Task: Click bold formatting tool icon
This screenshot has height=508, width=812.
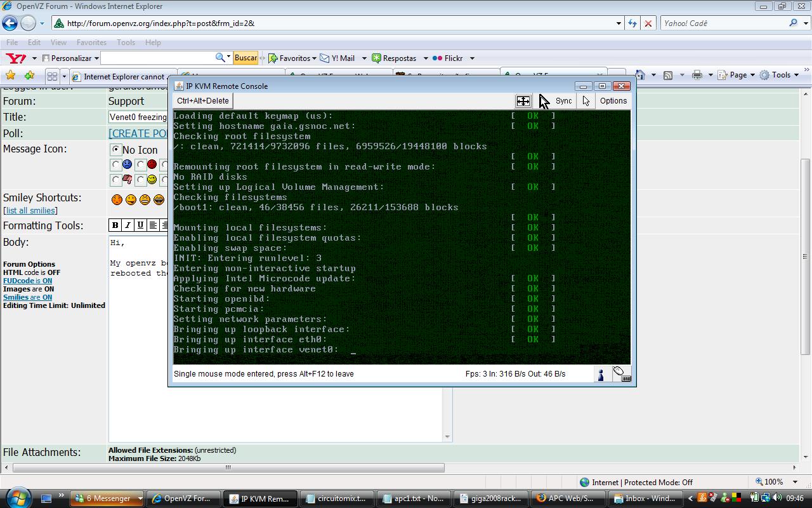Action: click(x=115, y=225)
